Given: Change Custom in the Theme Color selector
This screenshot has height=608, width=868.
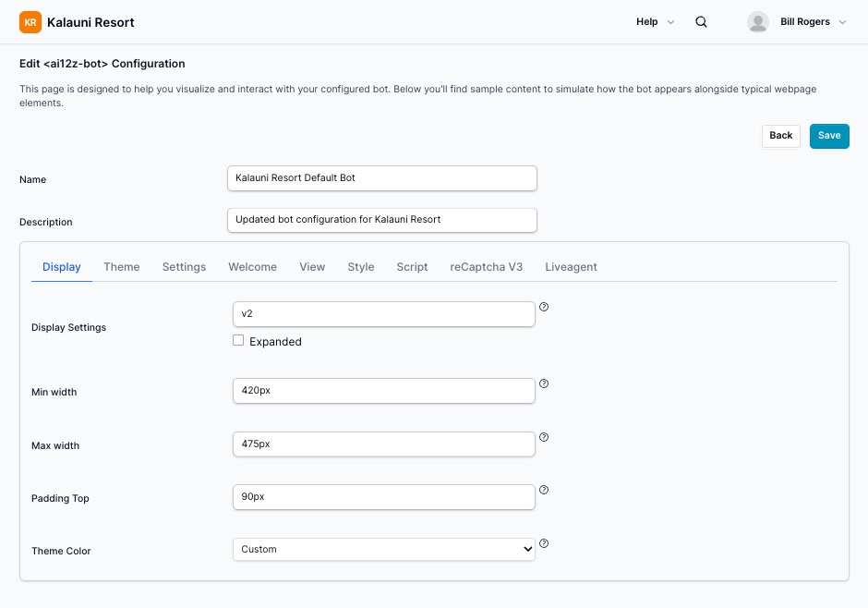Looking at the screenshot, I should pos(383,549).
